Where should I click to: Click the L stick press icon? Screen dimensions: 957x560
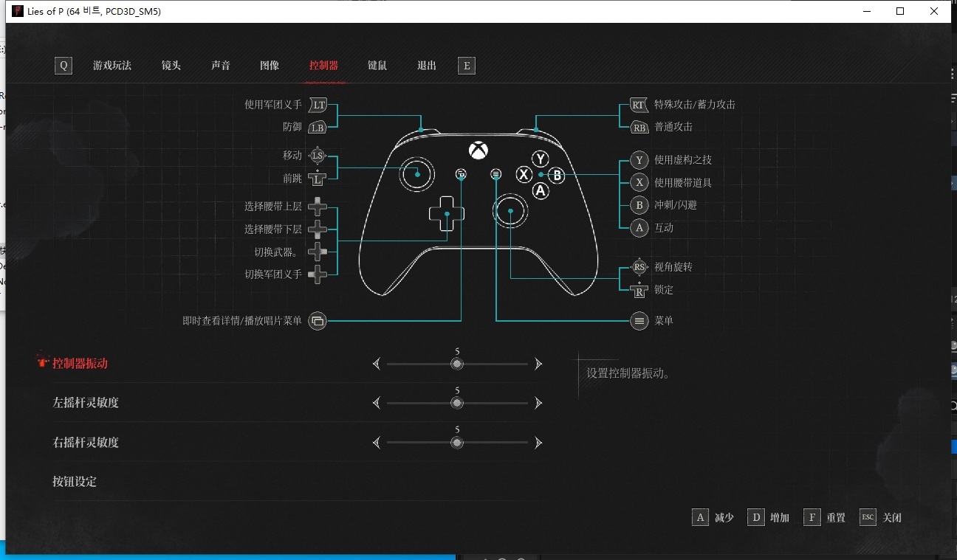click(318, 179)
